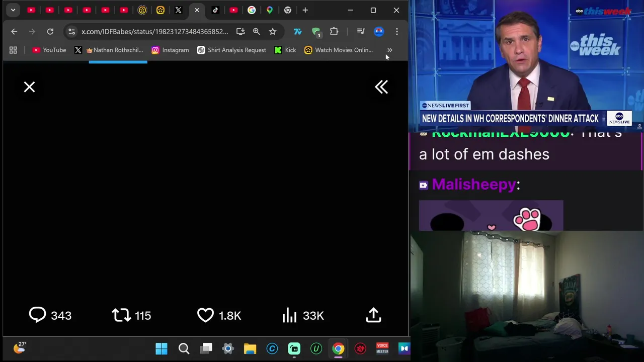Go back with browser back arrow
The width and height of the screenshot is (644, 362).
[x=14, y=32]
